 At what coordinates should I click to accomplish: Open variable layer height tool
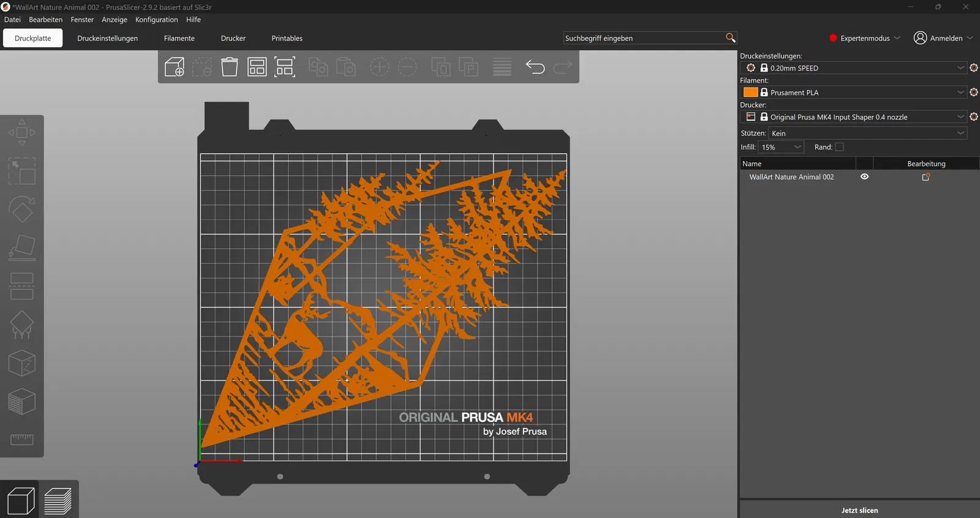click(502, 67)
